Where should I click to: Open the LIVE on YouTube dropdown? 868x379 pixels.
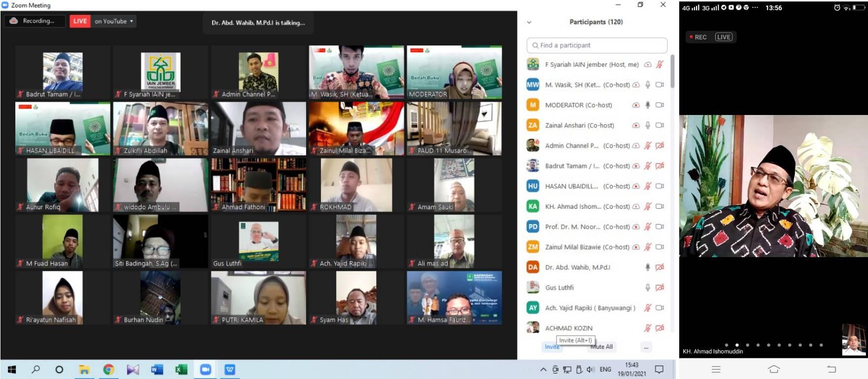tap(131, 21)
